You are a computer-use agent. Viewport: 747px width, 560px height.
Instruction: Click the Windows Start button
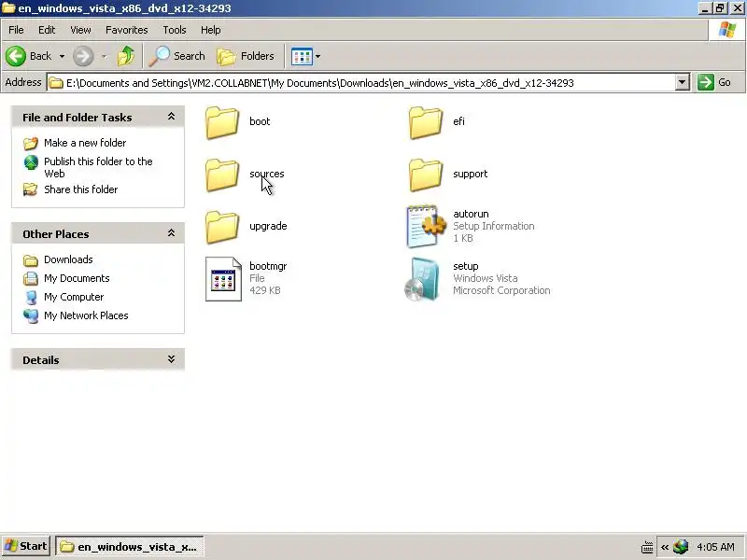[x=26, y=546]
